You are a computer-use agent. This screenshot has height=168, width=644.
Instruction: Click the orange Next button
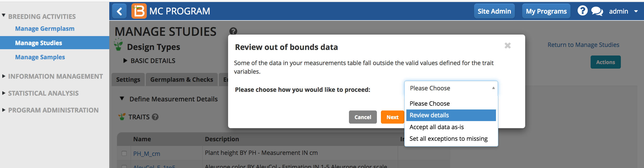point(392,117)
